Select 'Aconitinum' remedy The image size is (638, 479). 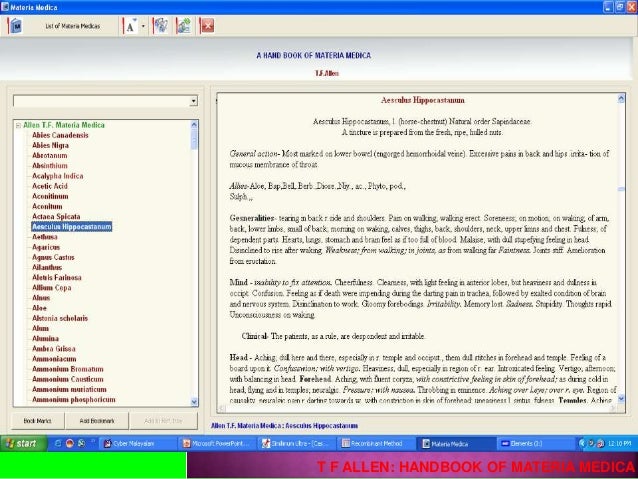(x=50, y=196)
